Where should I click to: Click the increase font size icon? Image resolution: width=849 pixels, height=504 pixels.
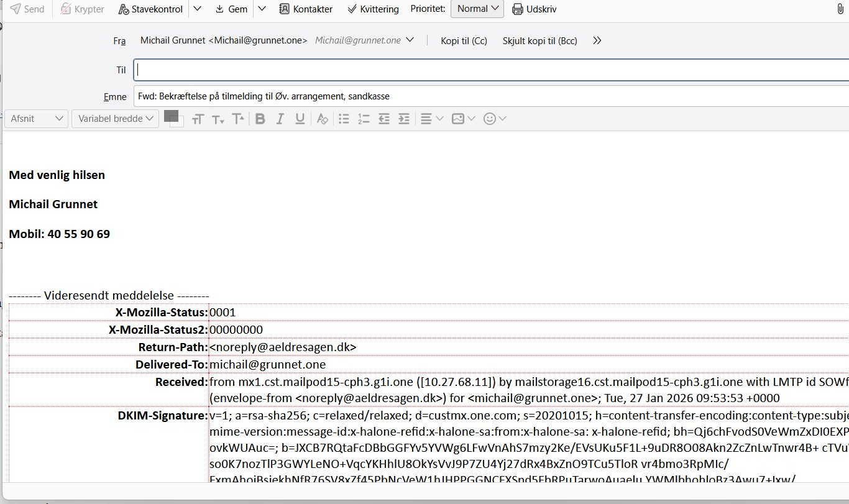(x=238, y=119)
